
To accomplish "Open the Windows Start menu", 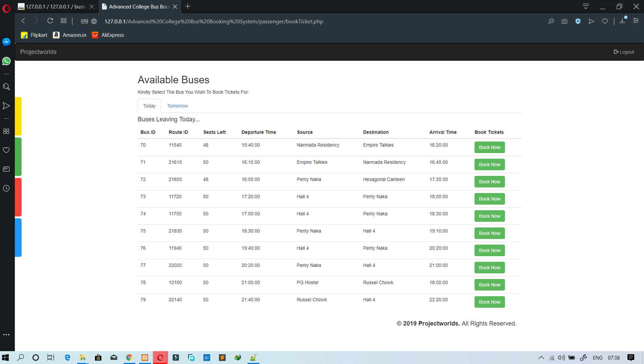I will 5,358.
